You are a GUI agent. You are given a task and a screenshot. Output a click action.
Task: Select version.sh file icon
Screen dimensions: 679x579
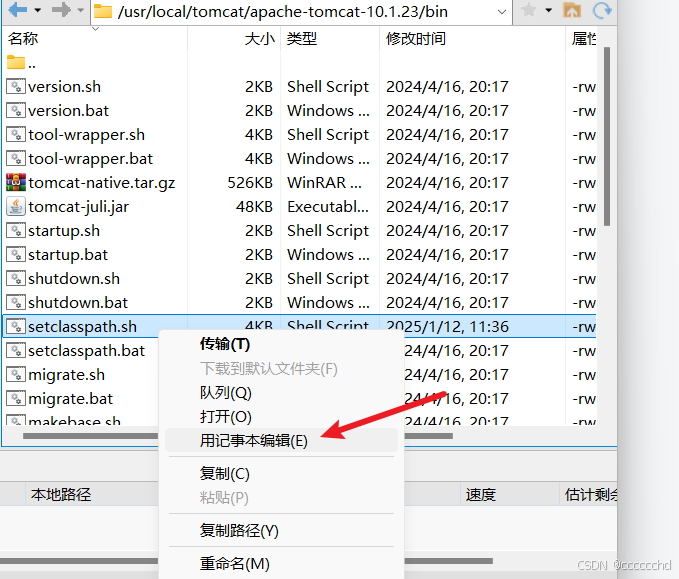point(16,87)
